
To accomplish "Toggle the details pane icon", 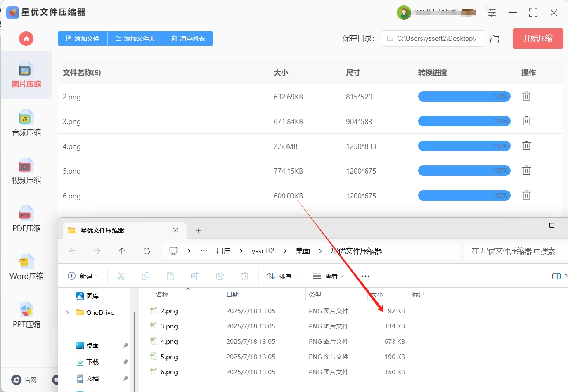I will tap(556, 276).
